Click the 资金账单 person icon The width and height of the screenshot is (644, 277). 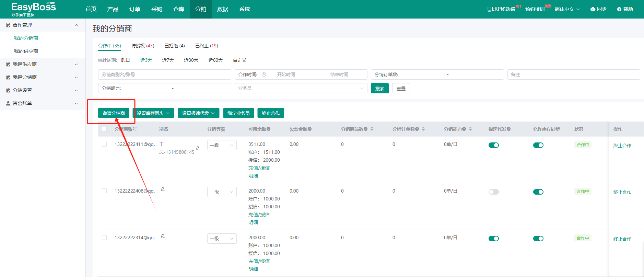pos(8,103)
